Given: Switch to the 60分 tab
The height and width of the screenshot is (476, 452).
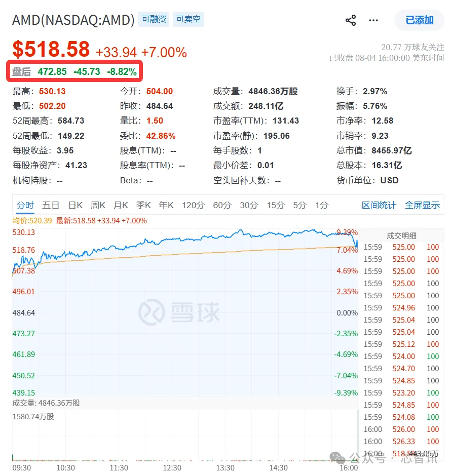Looking at the screenshot, I should click(x=222, y=205).
